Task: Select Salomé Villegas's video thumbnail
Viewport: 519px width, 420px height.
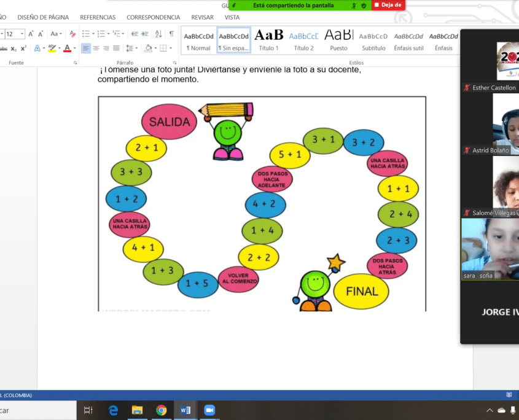Action: [490, 186]
